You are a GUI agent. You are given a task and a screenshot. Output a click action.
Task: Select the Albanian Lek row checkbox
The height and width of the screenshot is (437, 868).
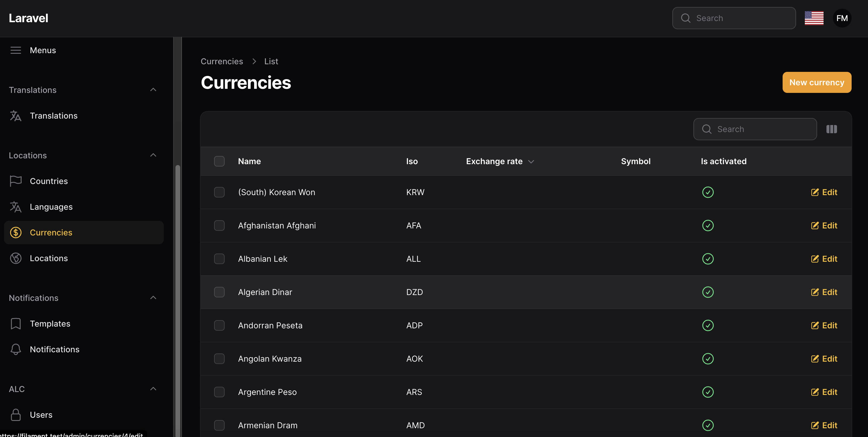[x=219, y=259]
